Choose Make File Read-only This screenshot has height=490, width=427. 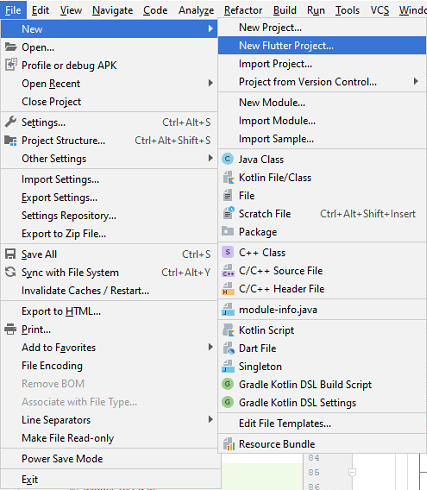tap(109, 438)
